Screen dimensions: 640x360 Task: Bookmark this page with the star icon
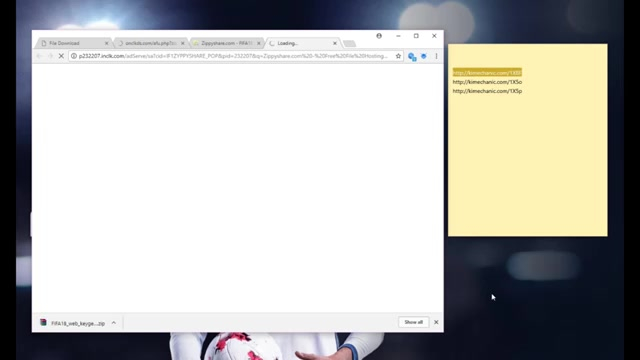(398, 56)
